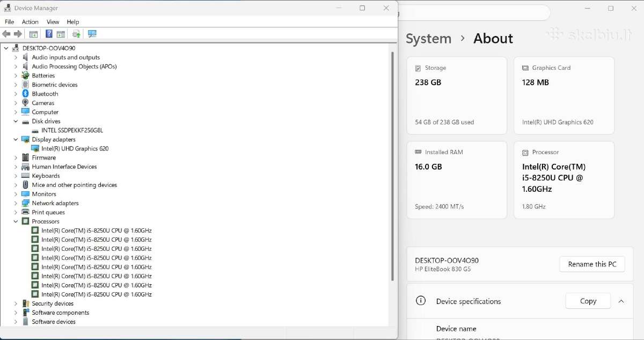Click the Software components icon
Viewport: 644px width, 340px height.
click(x=25, y=313)
